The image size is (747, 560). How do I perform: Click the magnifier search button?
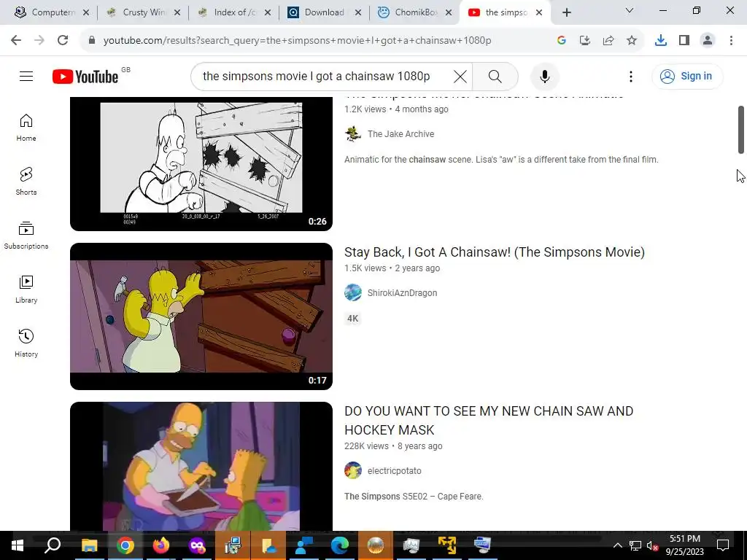(x=495, y=76)
